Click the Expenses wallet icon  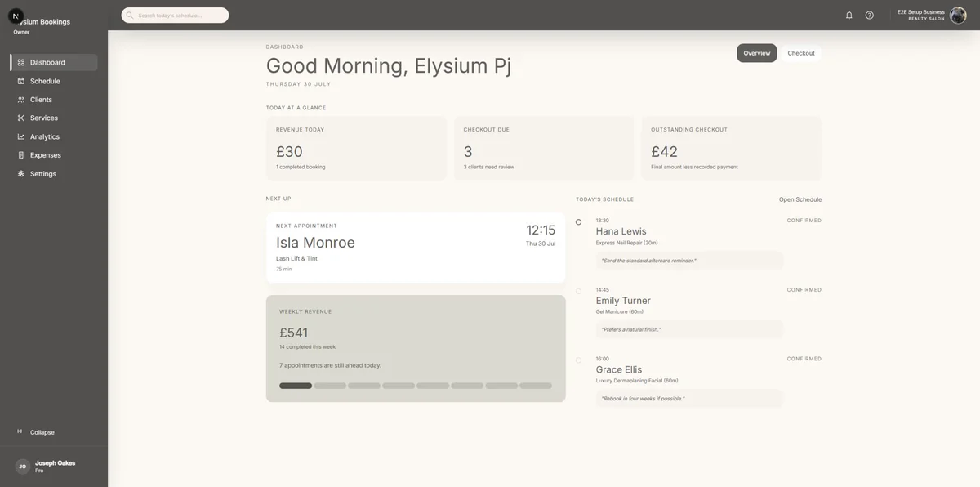tap(21, 155)
